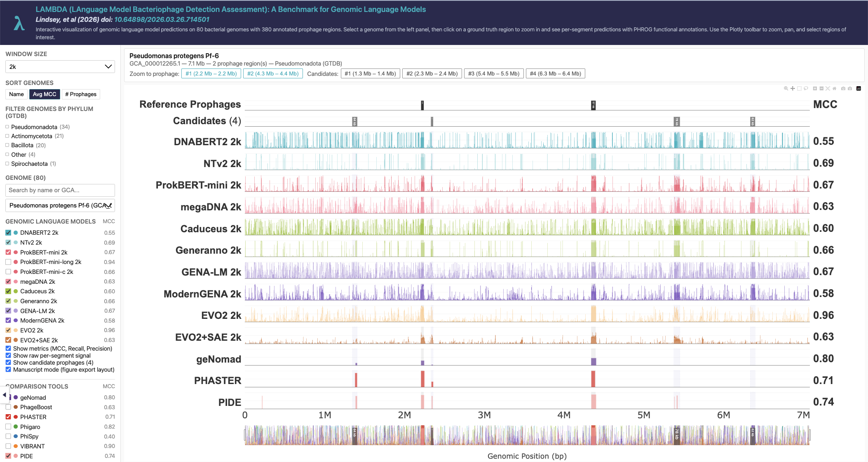
Task: Click the geNomad purple color dot
Action: [16, 398]
